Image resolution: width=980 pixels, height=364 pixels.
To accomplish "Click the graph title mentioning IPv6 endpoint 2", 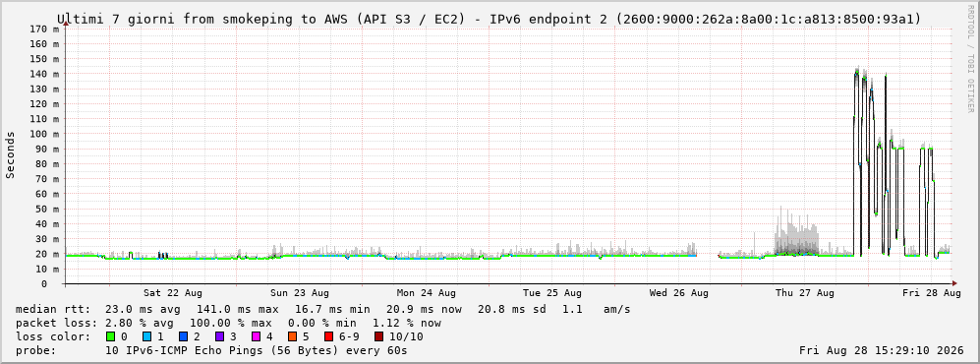I will (x=490, y=19).
